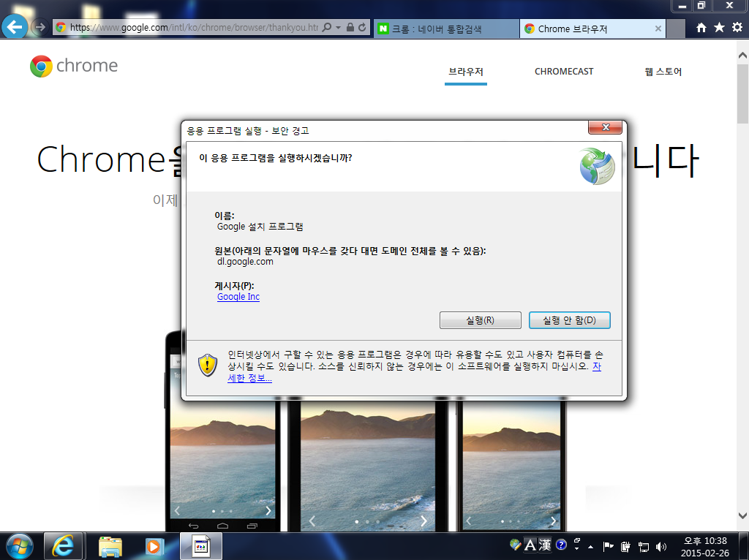The width and height of the screenshot is (749, 560).
Task: Open the 자세한 정보 link in the warning
Action: [250, 378]
